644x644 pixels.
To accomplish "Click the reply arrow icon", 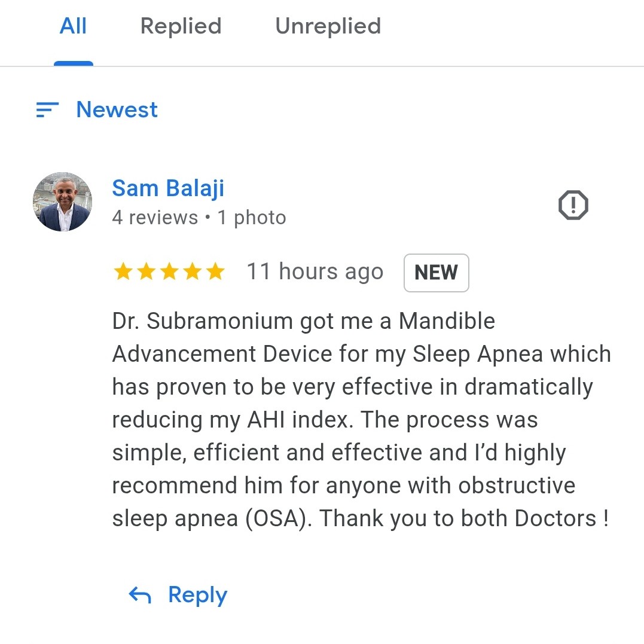I will pos(140,595).
